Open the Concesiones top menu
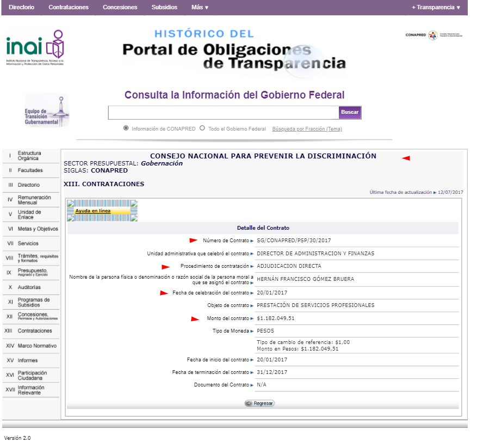 (x=120, y=7)
